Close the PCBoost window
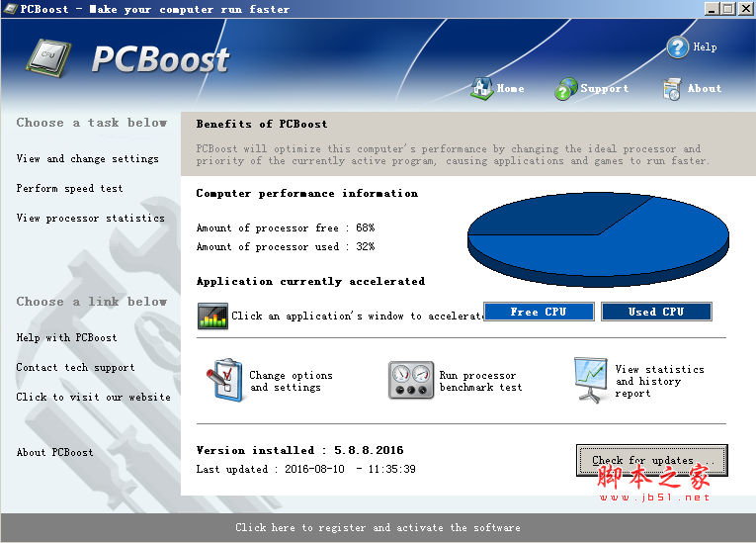The height and width of the screenshot is (543, 756). tap(745, 9)
